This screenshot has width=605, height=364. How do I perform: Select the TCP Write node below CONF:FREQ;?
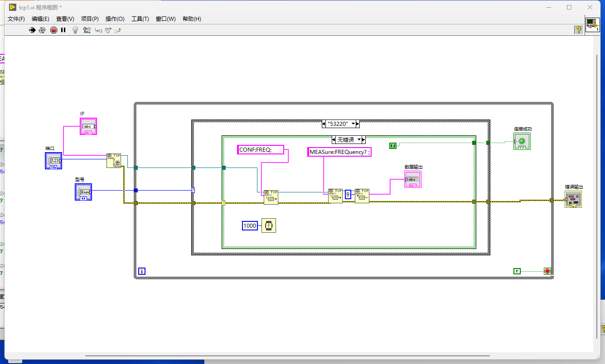click(271, 197)
